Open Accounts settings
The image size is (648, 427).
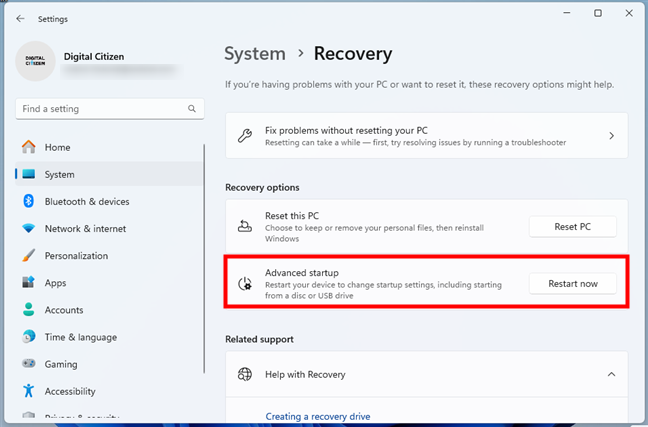click(64, 310)
